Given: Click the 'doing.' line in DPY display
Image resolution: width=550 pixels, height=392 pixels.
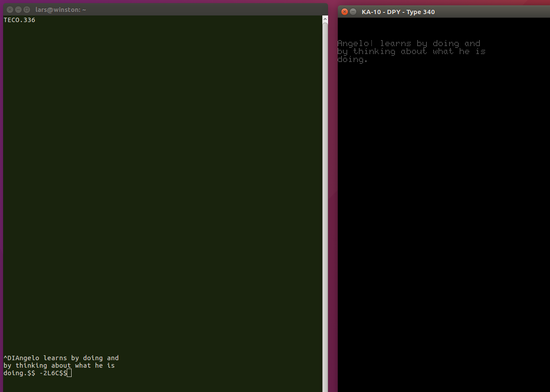Looking at the screenshot, I should 352,59.
